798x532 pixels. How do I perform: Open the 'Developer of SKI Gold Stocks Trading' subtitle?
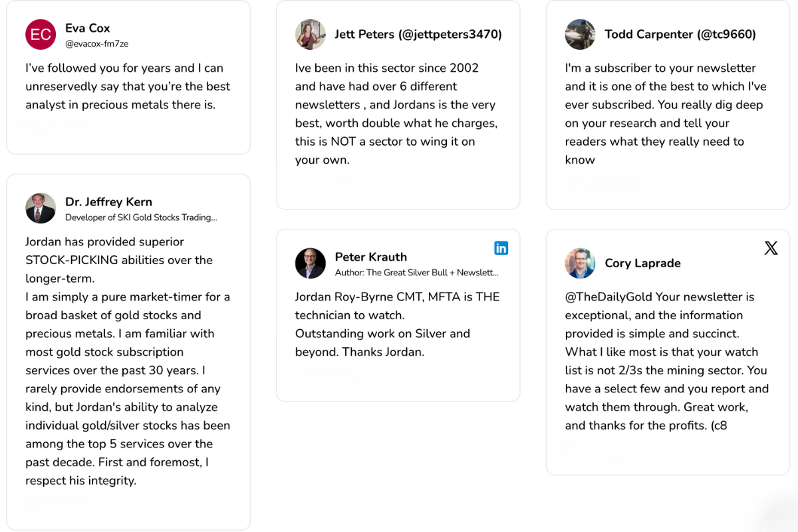[141, 217]
